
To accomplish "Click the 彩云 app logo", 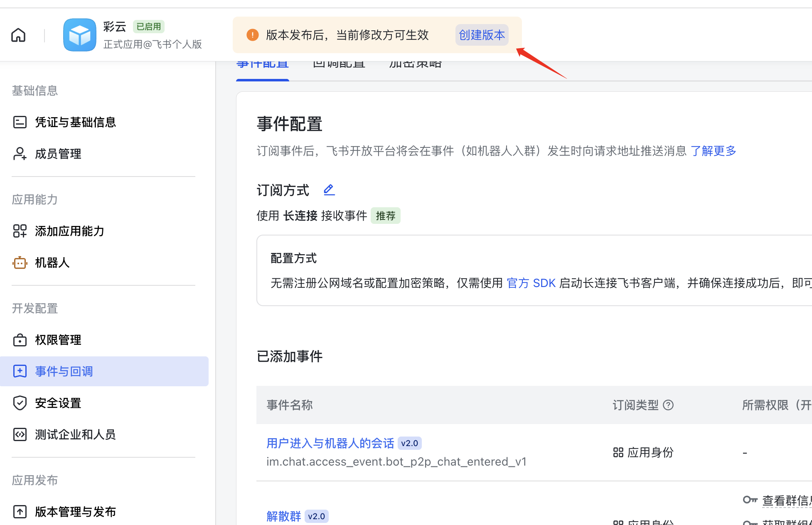I will click(80, 35).
